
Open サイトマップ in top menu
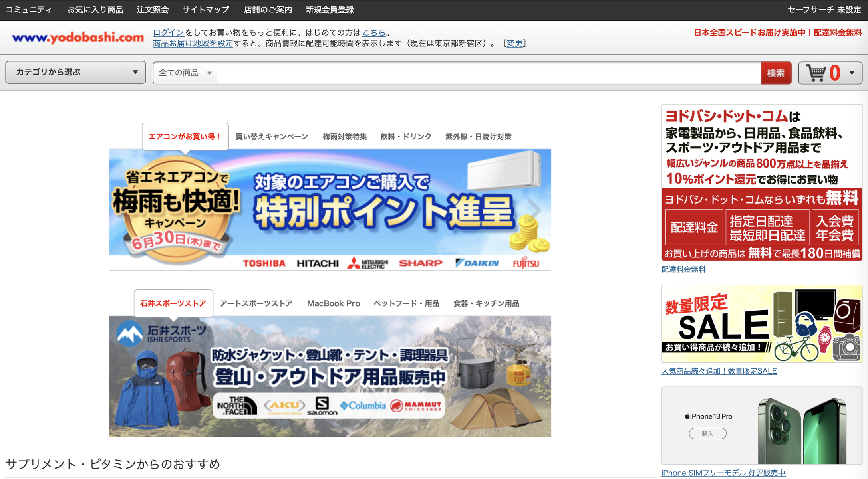[x=206, y=10]
